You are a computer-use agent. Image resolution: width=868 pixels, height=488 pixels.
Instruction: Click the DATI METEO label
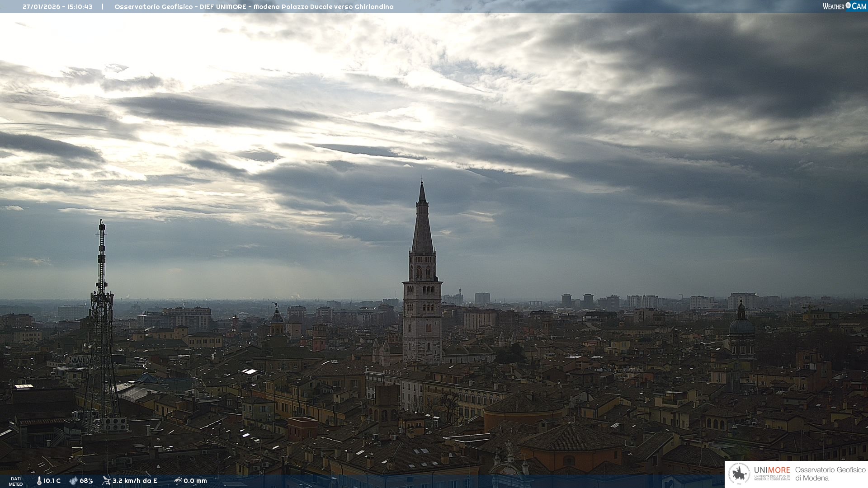click(16, 481)
